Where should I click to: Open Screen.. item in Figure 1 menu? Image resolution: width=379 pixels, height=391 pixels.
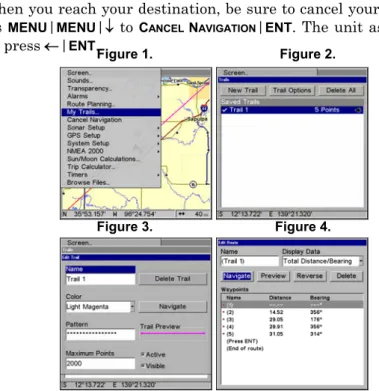(x=79, y=73)
